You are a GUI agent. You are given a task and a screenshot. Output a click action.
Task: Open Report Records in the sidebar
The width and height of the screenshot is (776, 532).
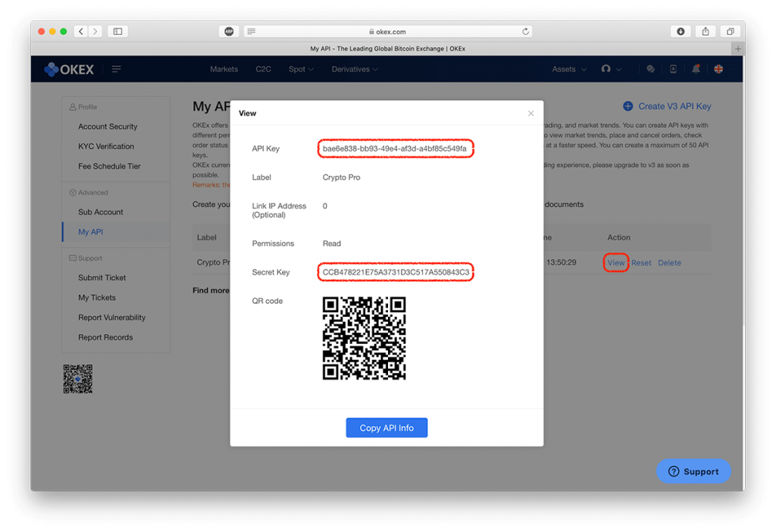click(x=105, y=337)
